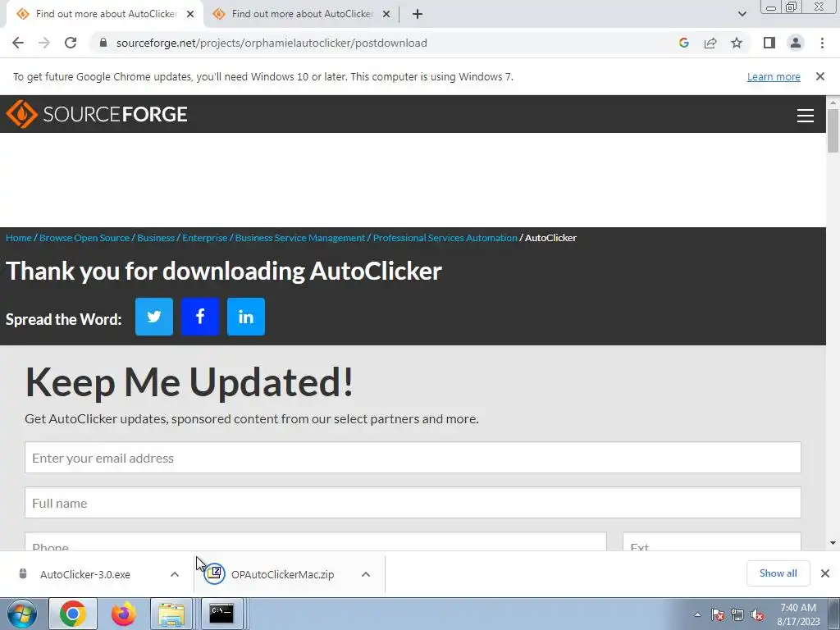This screenshot has height=630, width=840.
Task: Close the downloads bar
Action: (x=825, y=573)
